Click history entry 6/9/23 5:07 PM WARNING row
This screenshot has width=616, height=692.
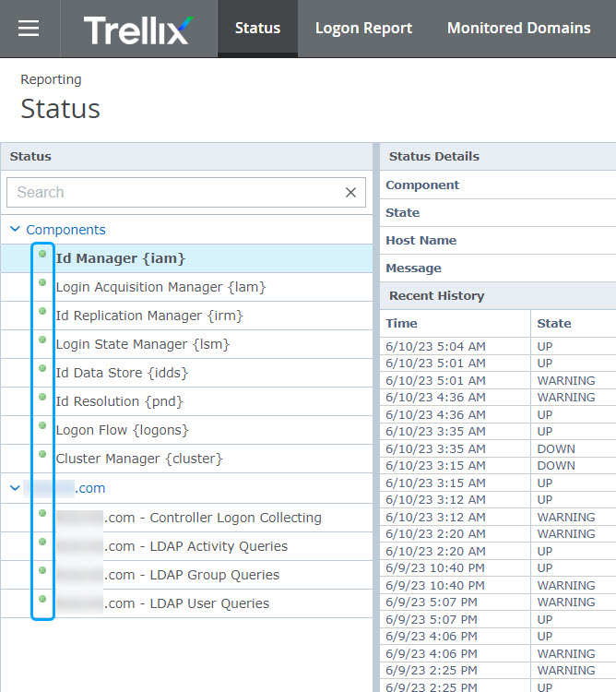click(498, 602)
